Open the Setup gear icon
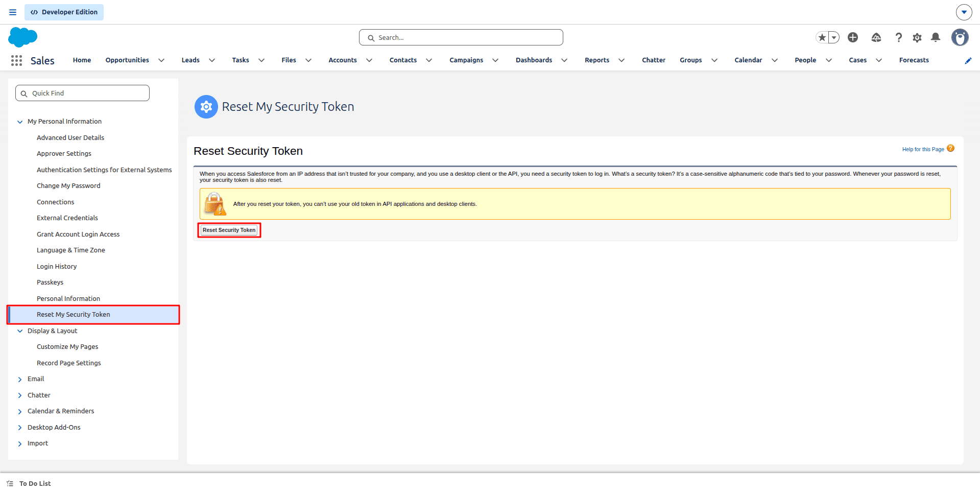This screenshot has height=493, width=980. coord(917,37)
